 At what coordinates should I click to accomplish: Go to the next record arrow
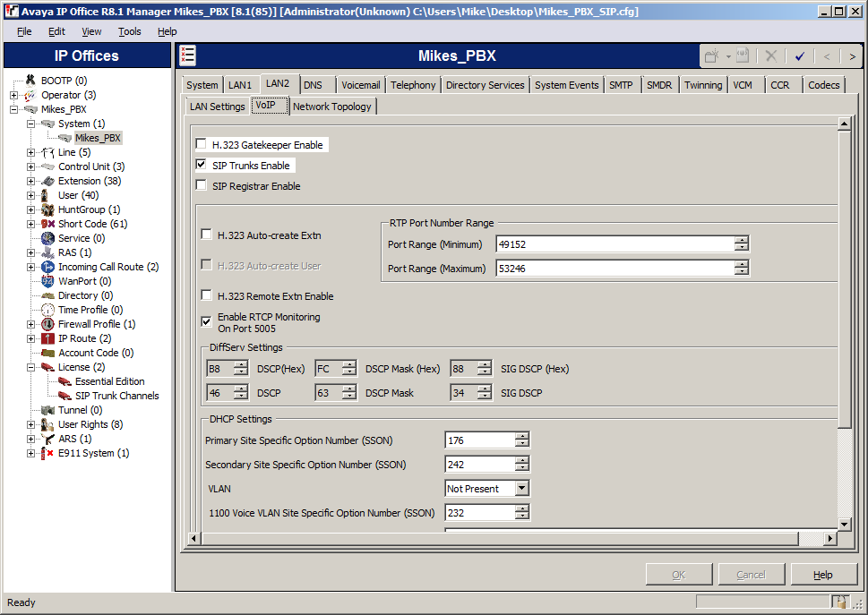click(852, 56)
